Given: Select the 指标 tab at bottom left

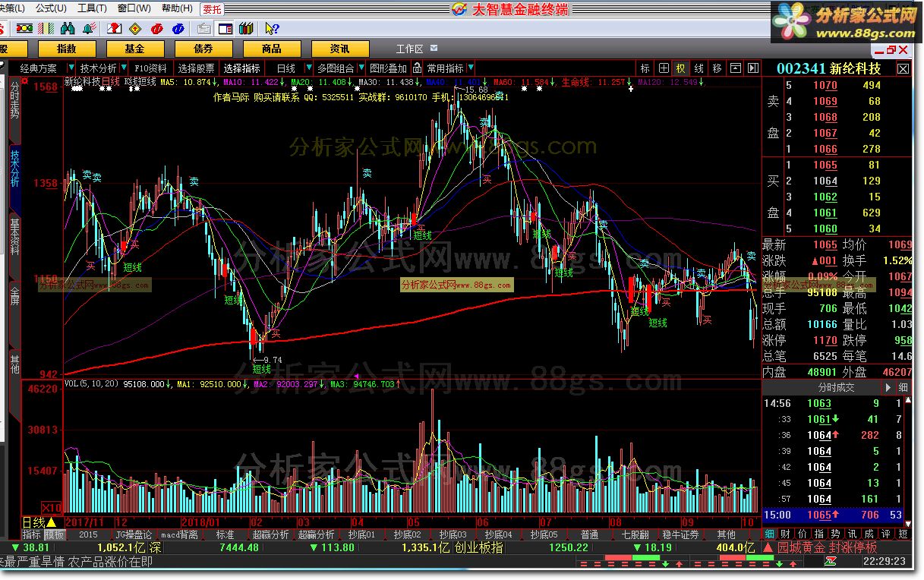Looking at the screenshot, I should [32, 534].
